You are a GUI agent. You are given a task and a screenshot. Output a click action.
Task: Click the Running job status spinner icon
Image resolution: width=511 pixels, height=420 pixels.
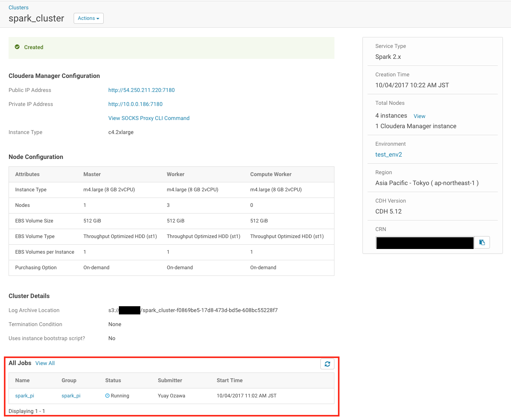coord(107,395)
